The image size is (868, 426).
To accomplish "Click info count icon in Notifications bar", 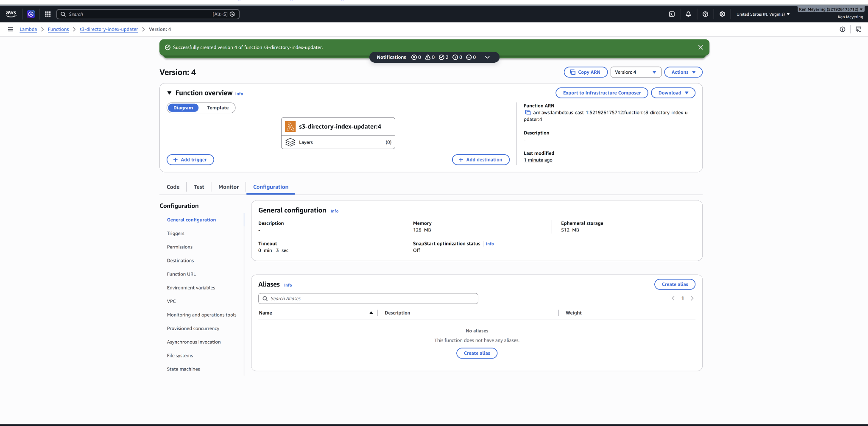I will point(455,57).
